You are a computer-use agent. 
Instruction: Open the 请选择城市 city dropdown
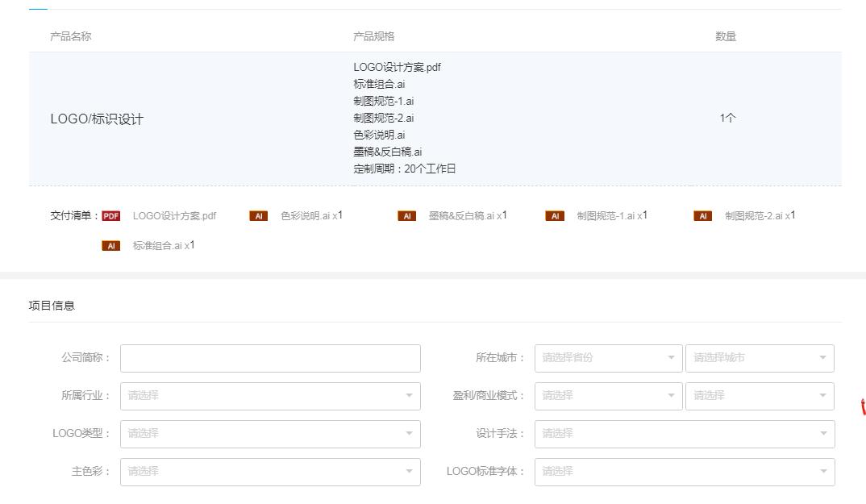tap(760, 358)
